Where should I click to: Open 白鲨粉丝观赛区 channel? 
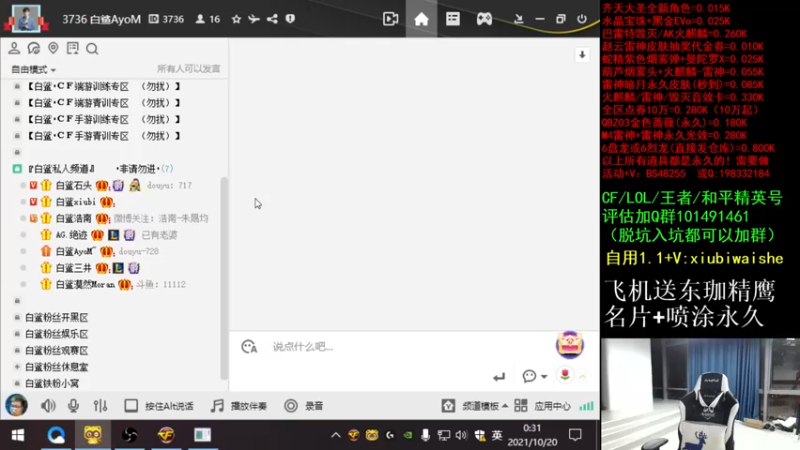(x=56, y=351)
